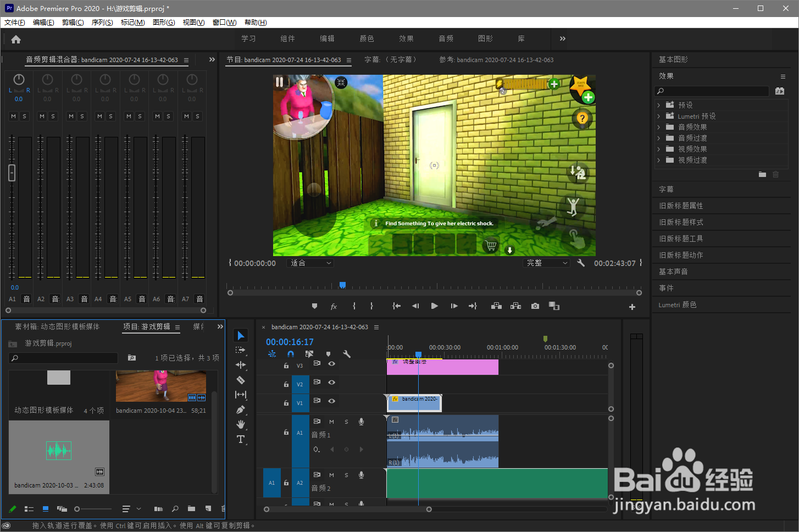Go to In point
This screenshot has width=799, height=532.
tap(396, 306)
